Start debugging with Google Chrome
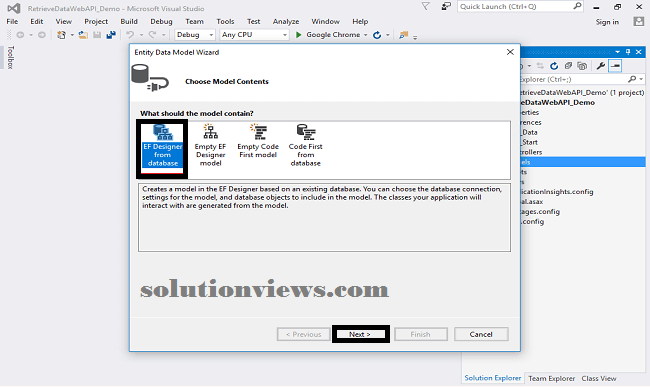 coord(328,35)
